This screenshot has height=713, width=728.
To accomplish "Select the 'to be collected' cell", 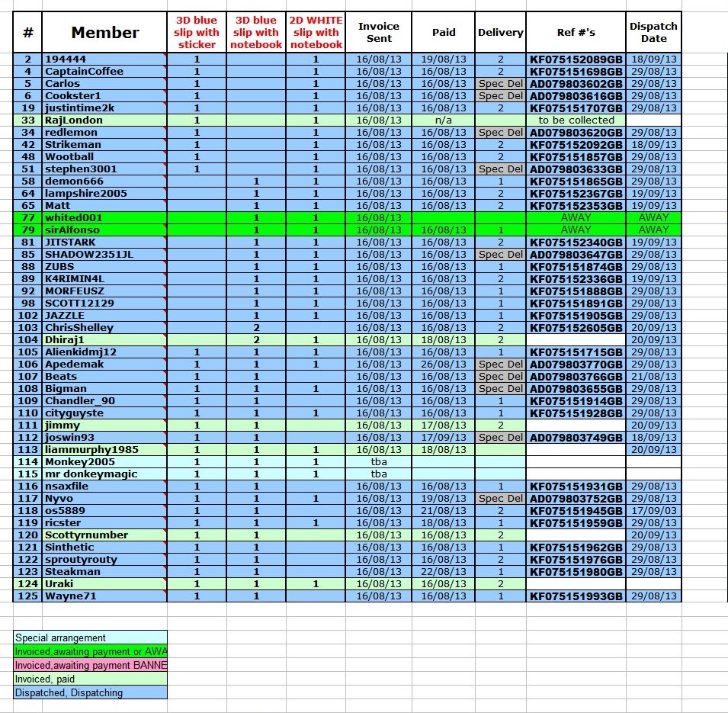I will coord(576,120).
